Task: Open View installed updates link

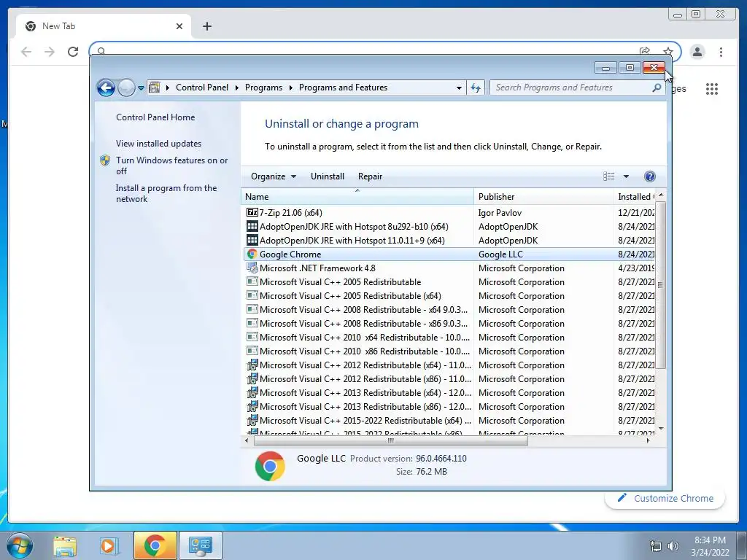Action: pyautogui.click(x=158, y=144)
